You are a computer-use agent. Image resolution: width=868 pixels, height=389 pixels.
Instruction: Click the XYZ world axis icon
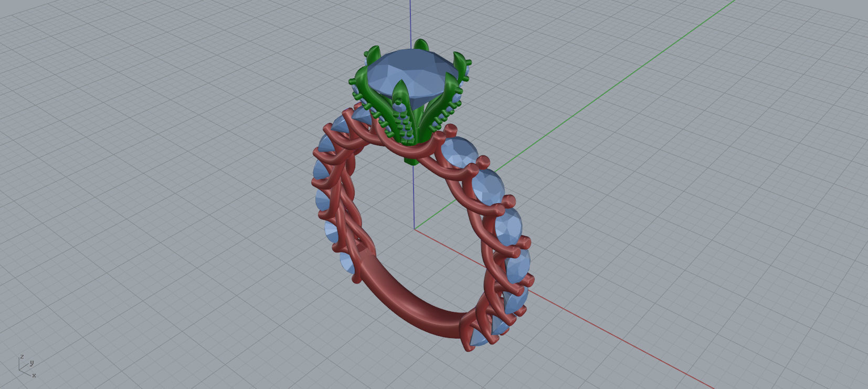(x=27, y=365)
